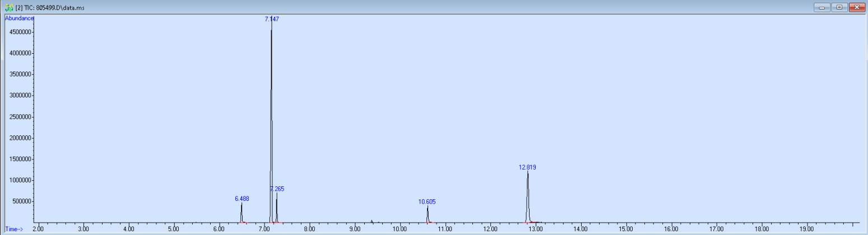Click the 500000 abundance tick value

[x=23, y=202]
